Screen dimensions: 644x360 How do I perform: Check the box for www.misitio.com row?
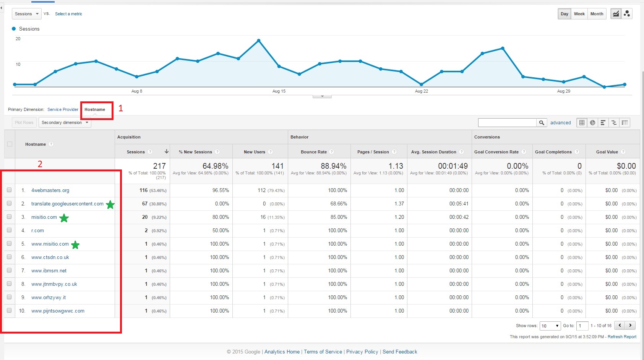coord(9,244)
